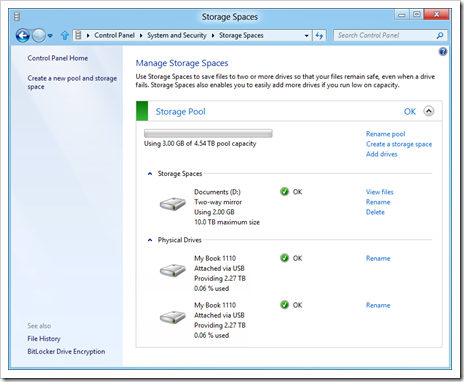Click Create a new pool and storage space
The width and height of the screenshot is (464, 382).
[x=72, y=82]
